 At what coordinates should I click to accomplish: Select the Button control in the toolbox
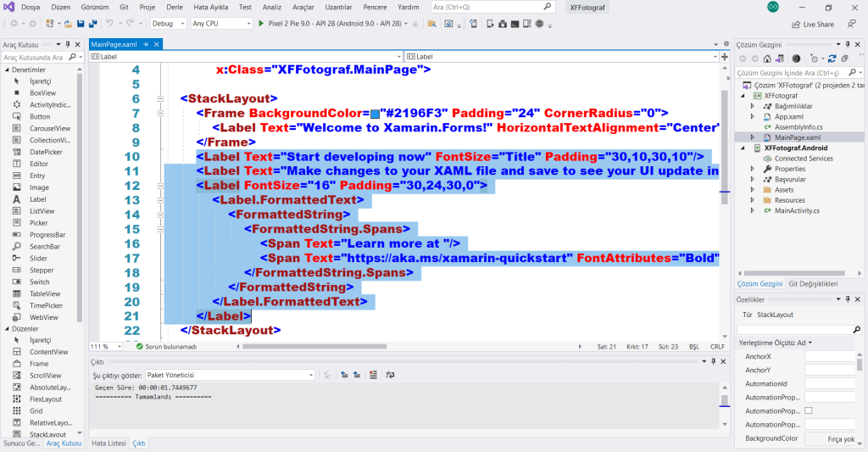[40, 116]
